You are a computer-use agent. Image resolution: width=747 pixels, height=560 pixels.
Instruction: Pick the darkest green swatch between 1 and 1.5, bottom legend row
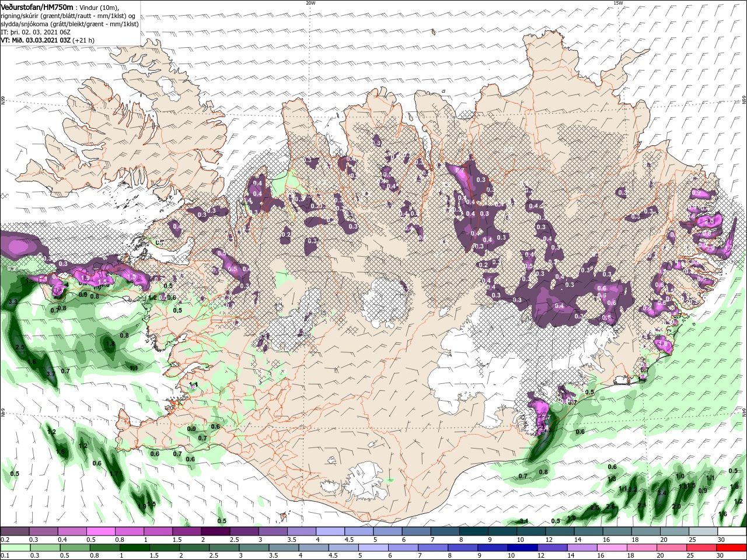pyautogui.click(x=135, y=547)
